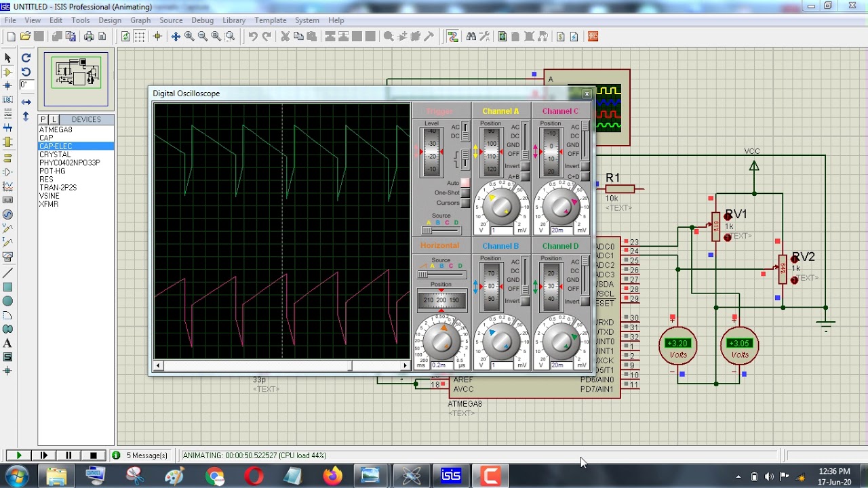868x488 pixels.
Task: Open a design file from the toolbar
Action: click(25, 37)
